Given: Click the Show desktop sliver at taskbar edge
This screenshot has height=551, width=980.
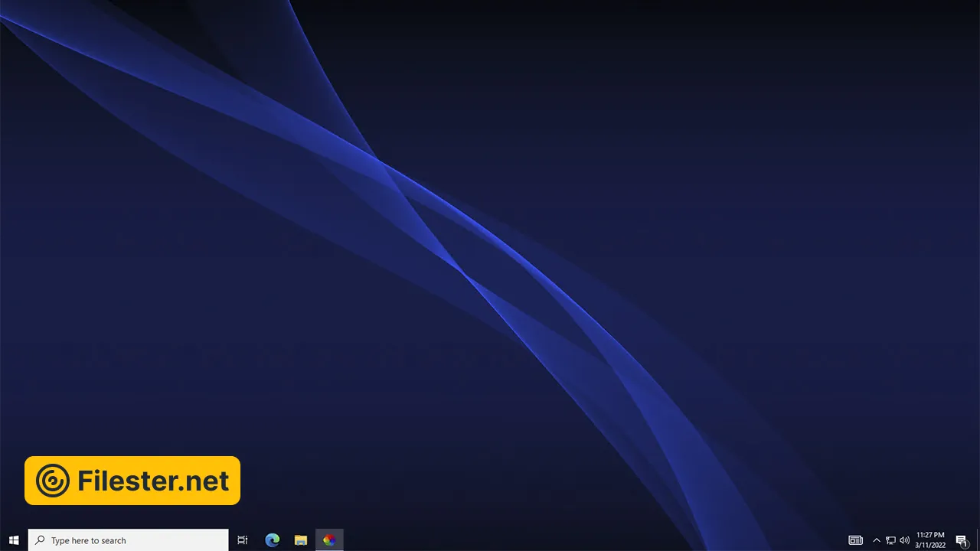Looking at the screenshot, I should coord(978,540).
